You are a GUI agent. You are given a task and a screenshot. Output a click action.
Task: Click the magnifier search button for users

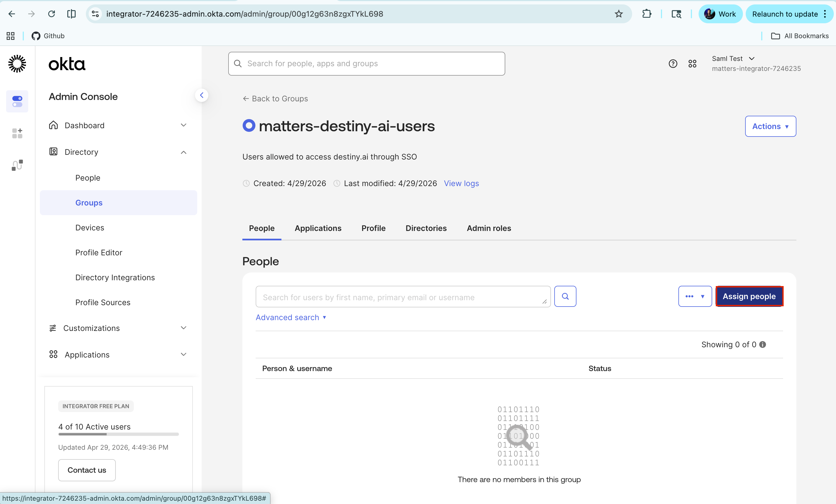coord(565,296)
